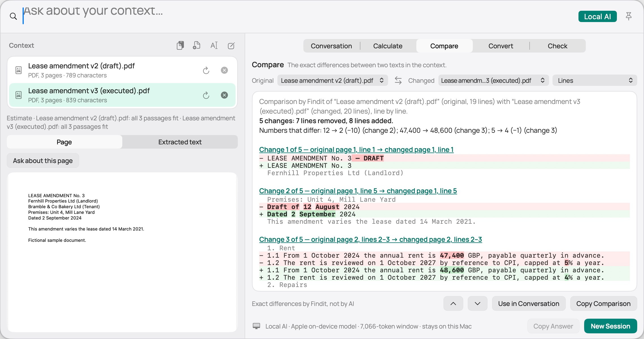Image resolution: width=644 pixels, height=339 pixels.
Task: Open the Check tab
Action: click(x=558, y=46)
